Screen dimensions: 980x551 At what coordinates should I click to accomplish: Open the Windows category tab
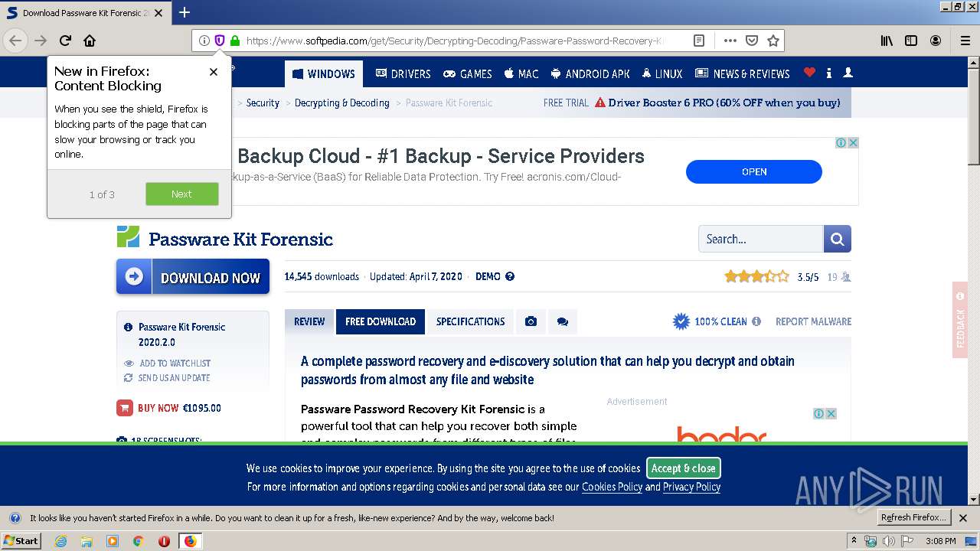coord(323,74)
